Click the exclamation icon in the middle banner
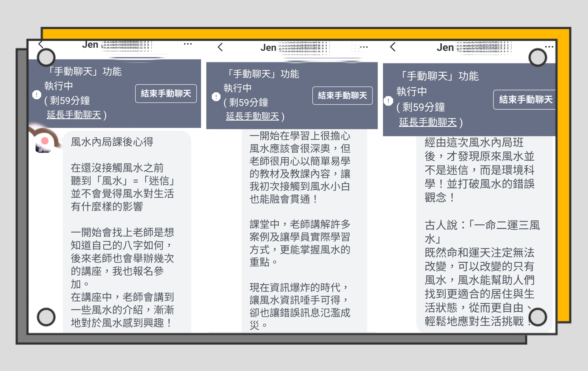 pos(216,97)
